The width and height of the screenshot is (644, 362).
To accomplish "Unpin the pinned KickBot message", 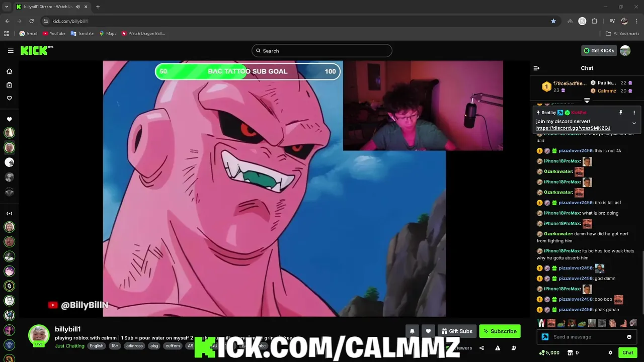I will pos(620,113).
